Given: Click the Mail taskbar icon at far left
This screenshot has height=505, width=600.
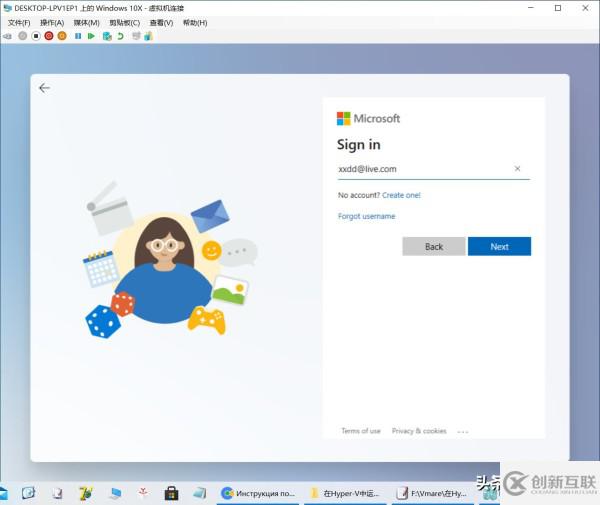Looking at the screenshot, I should 3,494.
